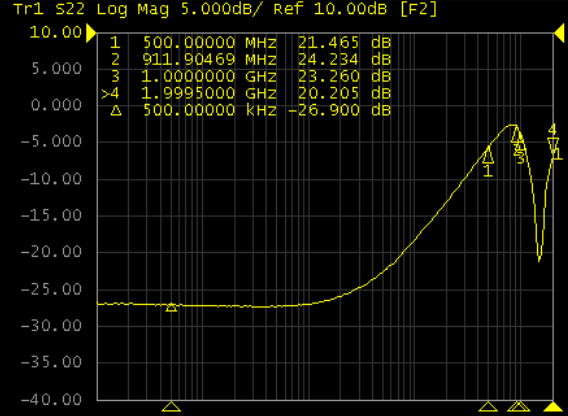568x416 pixels.
Task: Select marker 3 readout row 1.0000000 GHz
Action: 250,76
